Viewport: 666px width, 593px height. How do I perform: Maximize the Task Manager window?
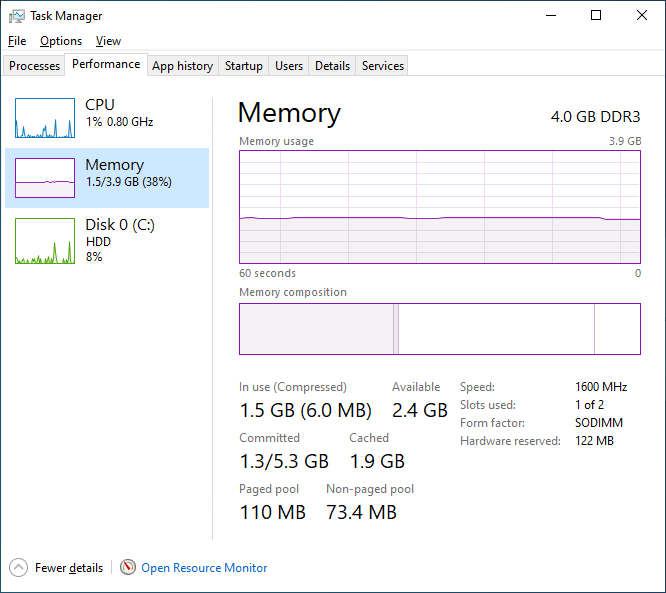596,16
